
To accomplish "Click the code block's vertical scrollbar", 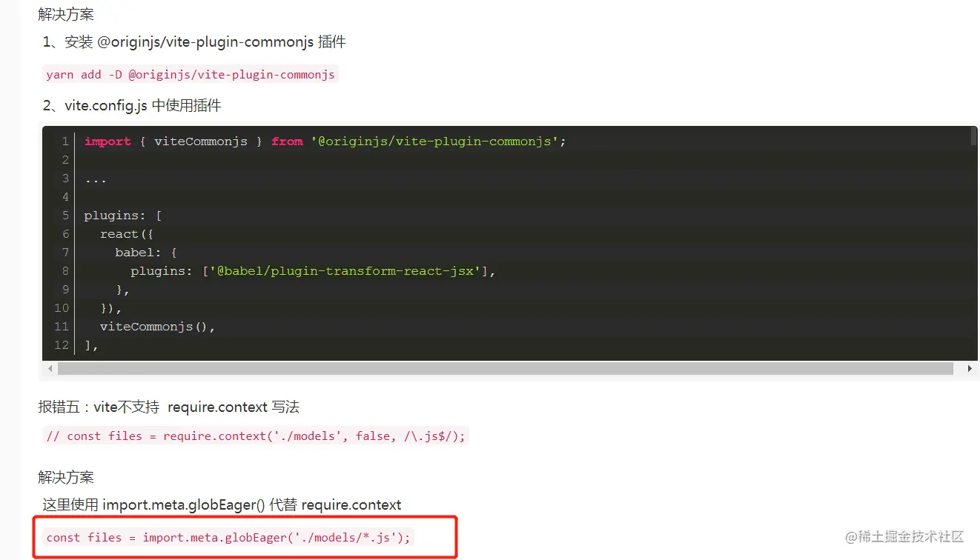I will click(x=973, y=136).
